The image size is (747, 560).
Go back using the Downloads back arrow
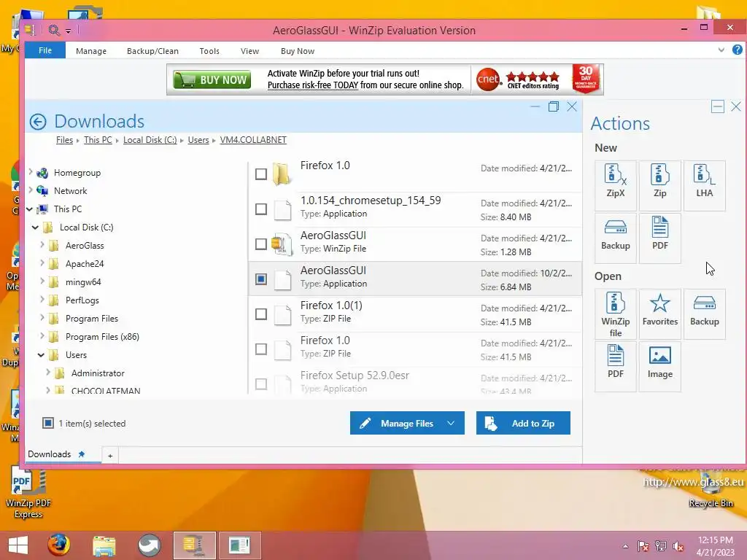(38, 122)
